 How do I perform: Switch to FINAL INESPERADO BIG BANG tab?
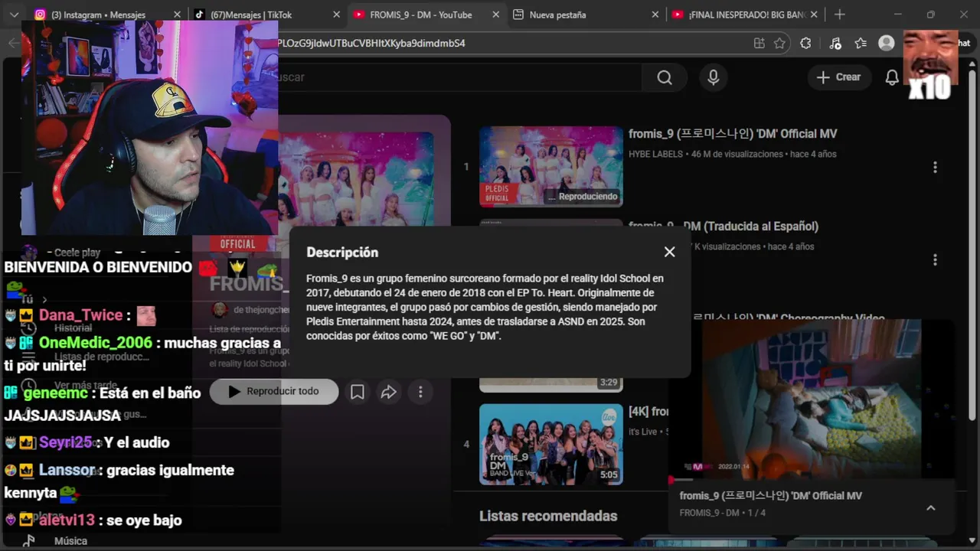[744, 15]
